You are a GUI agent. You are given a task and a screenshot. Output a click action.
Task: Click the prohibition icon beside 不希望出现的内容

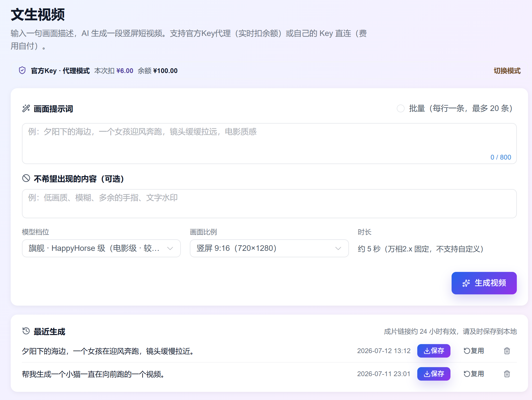coord(26,178)
